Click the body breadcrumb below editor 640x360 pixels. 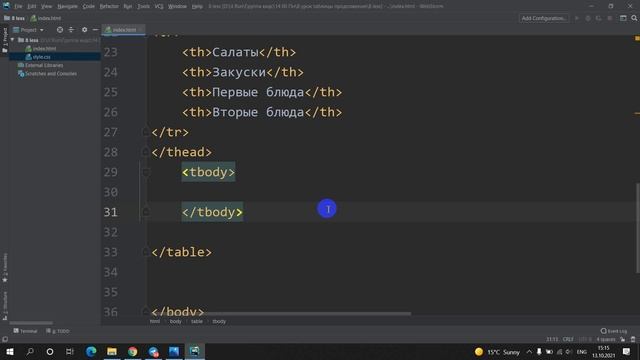click(x=176, y=322)
